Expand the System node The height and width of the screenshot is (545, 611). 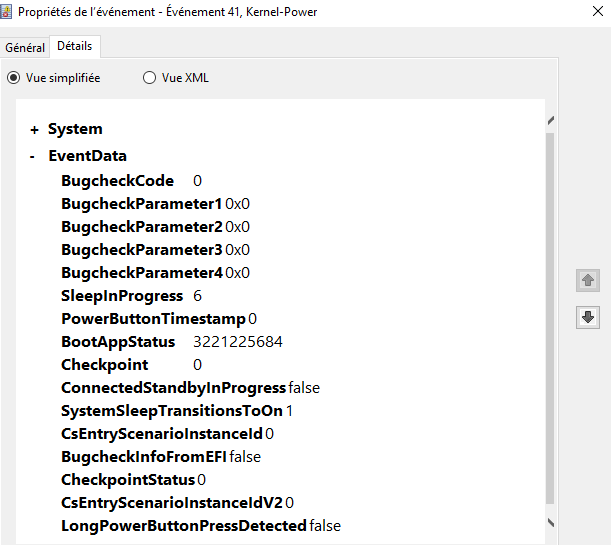[34, 130]
